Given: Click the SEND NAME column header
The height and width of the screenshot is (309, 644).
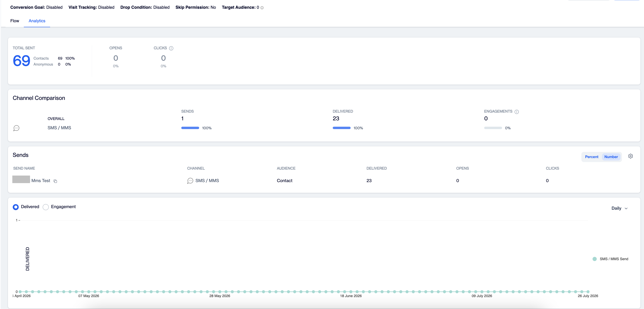Looking at the screenshot, I should point(24,168).
